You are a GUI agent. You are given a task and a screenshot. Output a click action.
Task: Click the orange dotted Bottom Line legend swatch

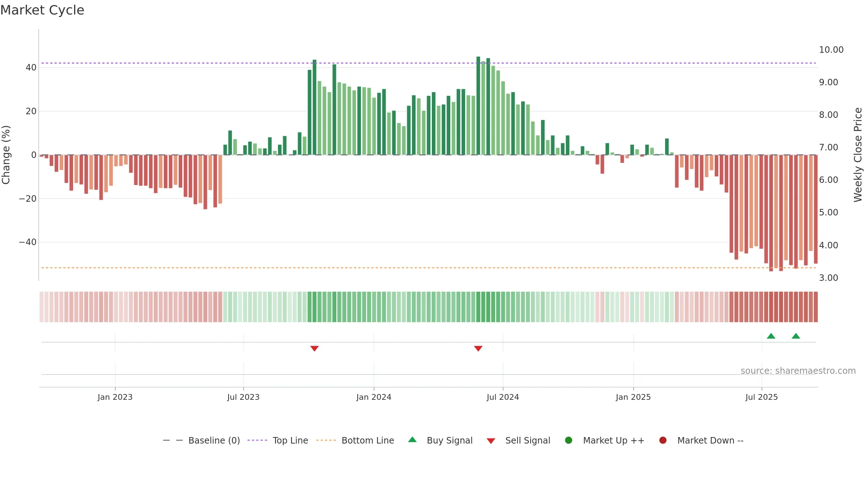tap(326, 440)
